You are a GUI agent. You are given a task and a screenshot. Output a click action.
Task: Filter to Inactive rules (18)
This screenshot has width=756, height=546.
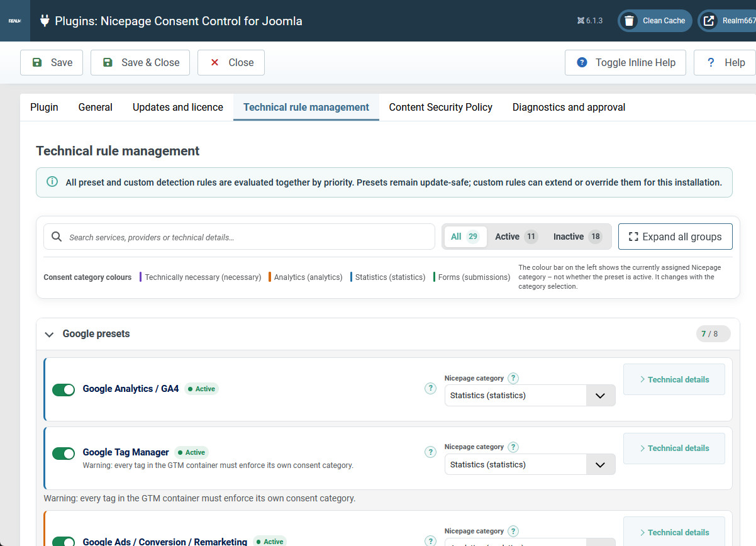click(x=578, y=237)
